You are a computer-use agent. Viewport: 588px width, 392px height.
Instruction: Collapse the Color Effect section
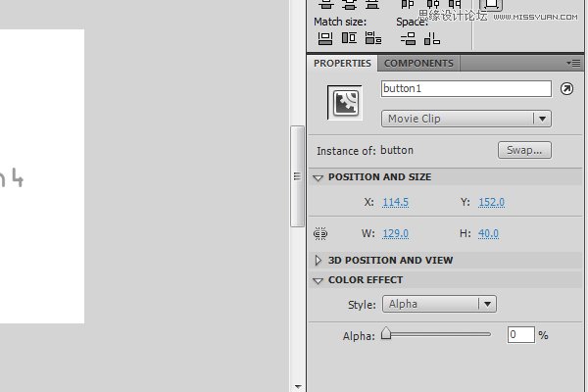318,280
